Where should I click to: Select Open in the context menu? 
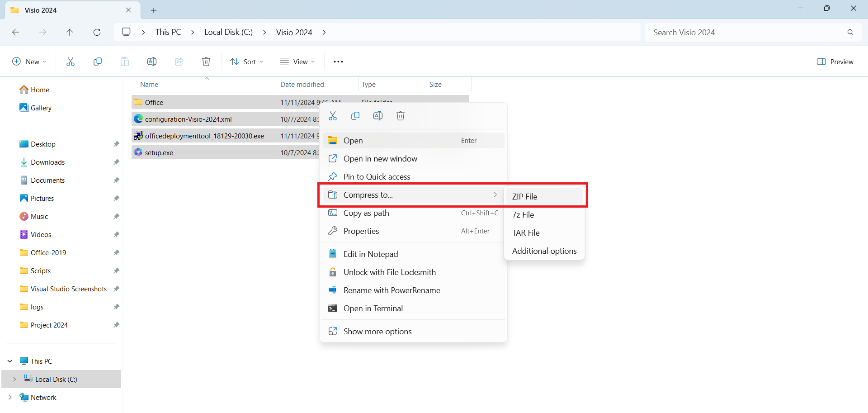pos(413,141)
